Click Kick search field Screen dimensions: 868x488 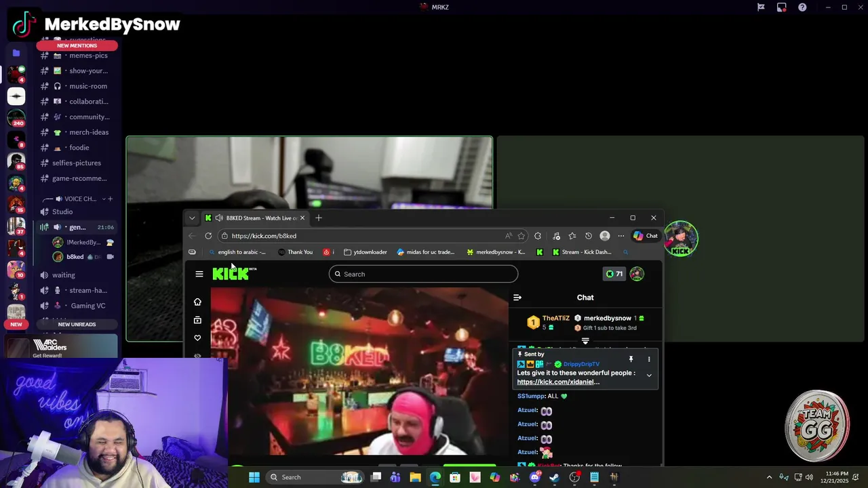tap(423, 274)
